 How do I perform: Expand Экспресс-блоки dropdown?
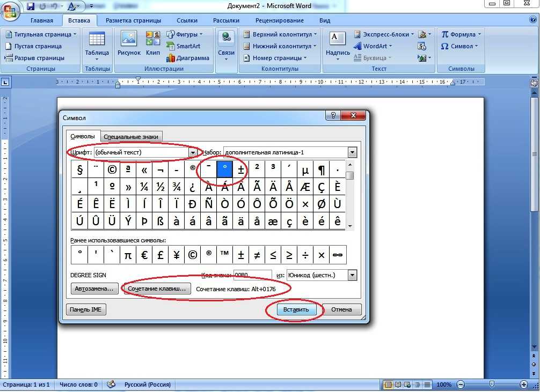pos(412,34)
